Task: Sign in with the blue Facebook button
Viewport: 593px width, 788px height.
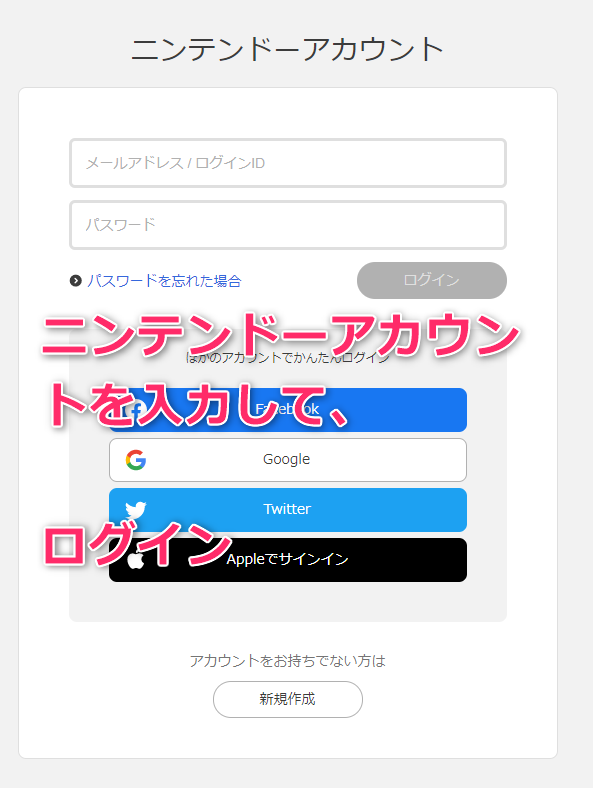Action: click(x=288, y=410)
